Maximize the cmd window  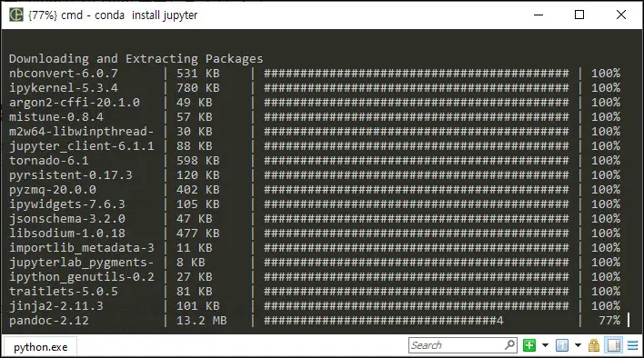[579, 15]
